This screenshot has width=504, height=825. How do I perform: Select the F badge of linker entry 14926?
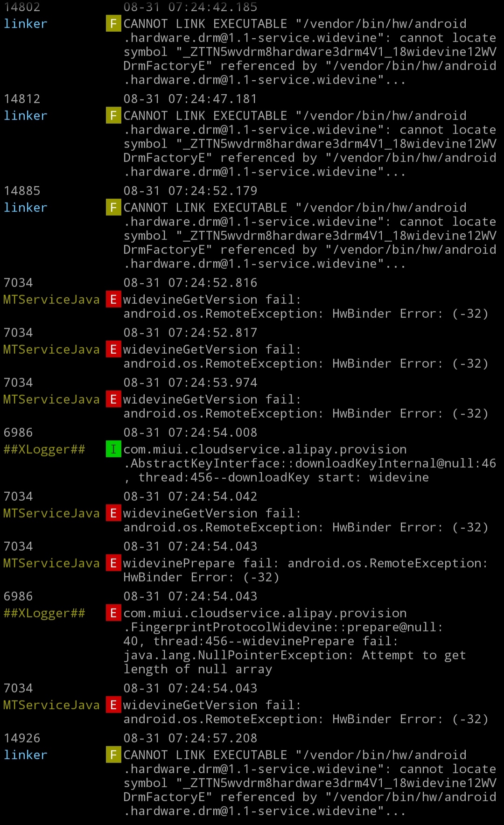point(113,755)
